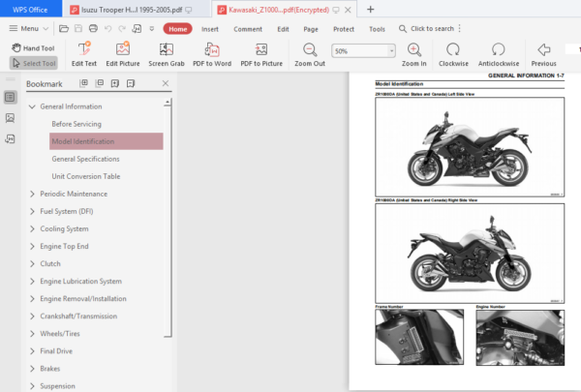Image resolution: width=581 pixels, height=392 pixels.
Task: Expand Crankshaft/Transmission bookmark
Action: point(32,317)
